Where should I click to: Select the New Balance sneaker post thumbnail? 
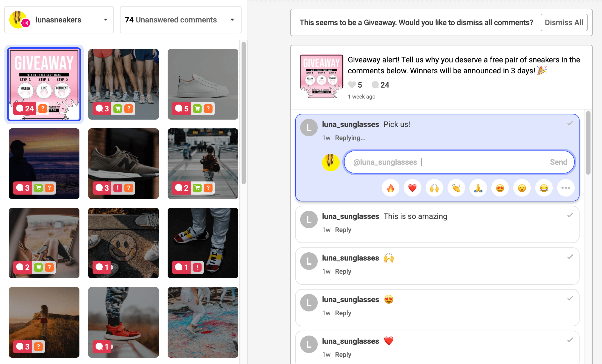[x=124, y=164]
